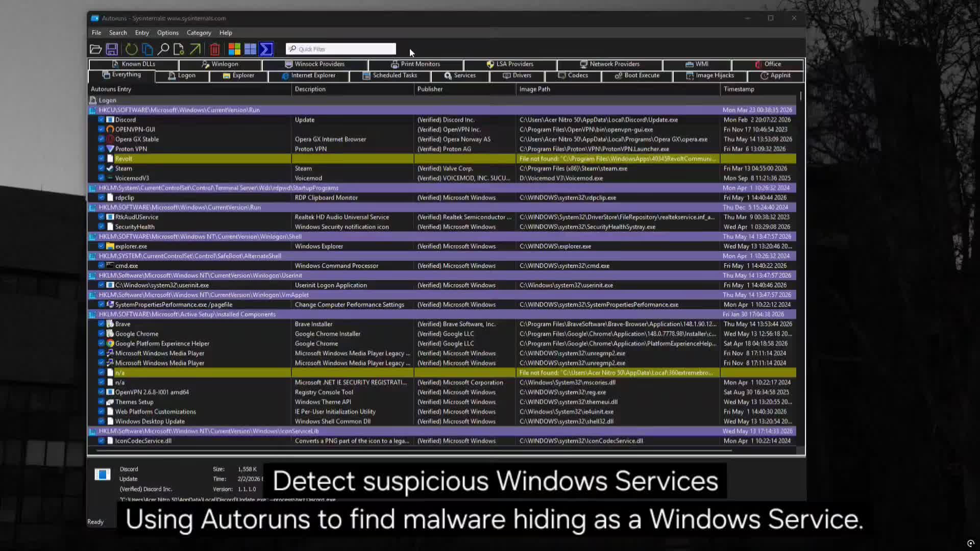Uncheck the rdpclip entry
This screenshot has width=980, height=551.
[x=101, y=197]
